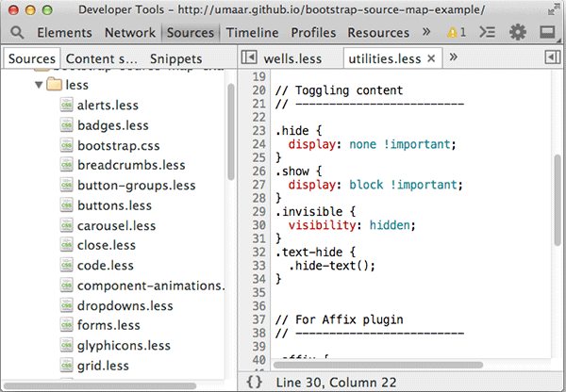This screenshot has width=566, height=392.
Task: Click the '// For Affix plugin' comment
Action: point(339,319)
